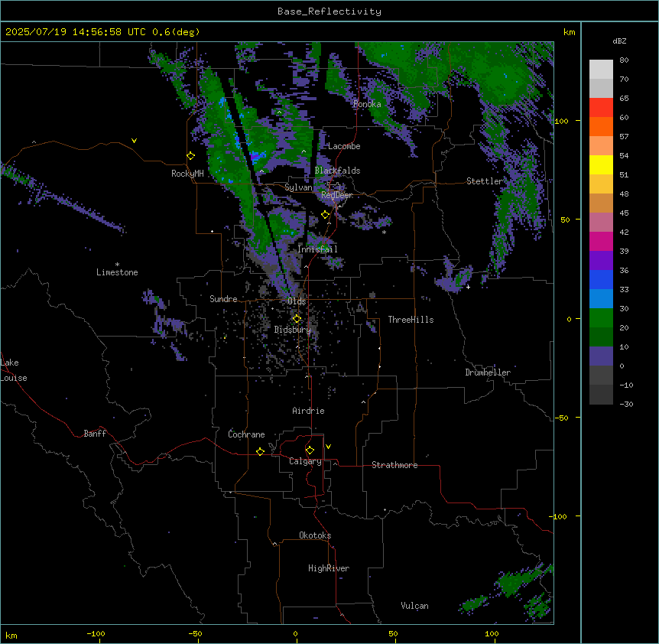The height and width of the screenshot is (644, 659).
Task: Click the Calgary label
Action: tap(305, 461)
